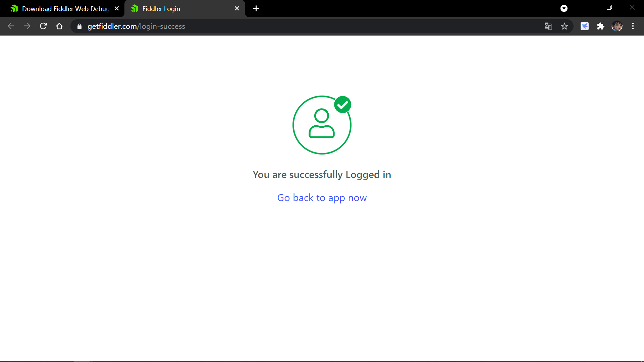644x362 pixels.
Task: Go to the browser Home page
Action: click(59, 26)
